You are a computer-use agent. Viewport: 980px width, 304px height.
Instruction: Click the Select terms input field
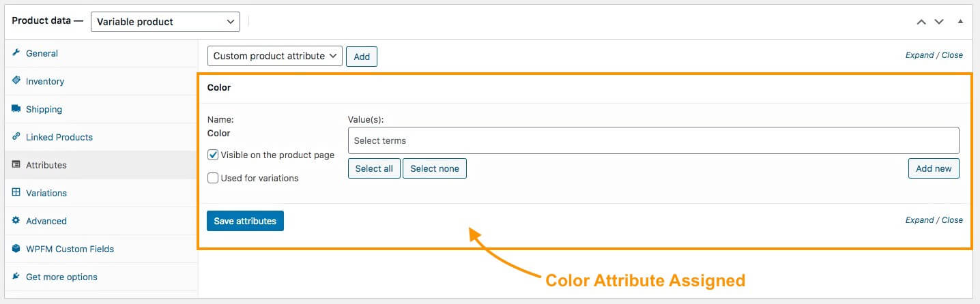(x=653, y=140)
